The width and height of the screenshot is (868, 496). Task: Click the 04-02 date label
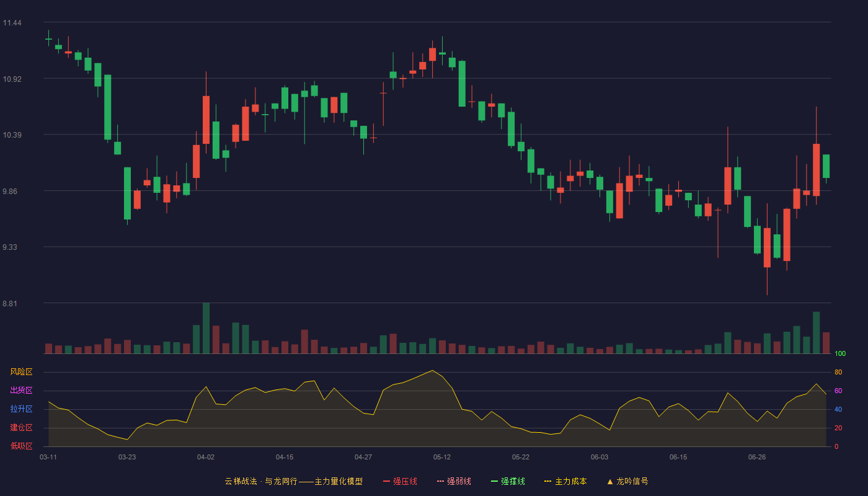point(206,457)
